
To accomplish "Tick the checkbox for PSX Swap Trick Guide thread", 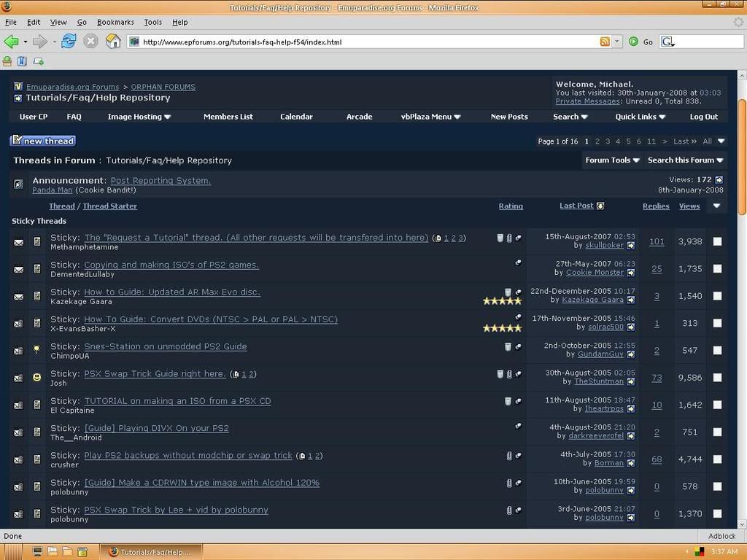I will pyautogui.click(x=717, y=377).
